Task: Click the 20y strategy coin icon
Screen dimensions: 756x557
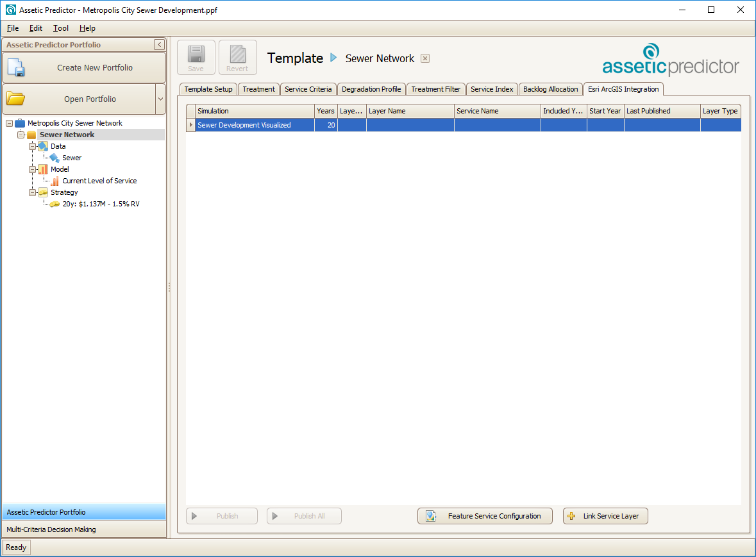Action: [x=55, y=204]
